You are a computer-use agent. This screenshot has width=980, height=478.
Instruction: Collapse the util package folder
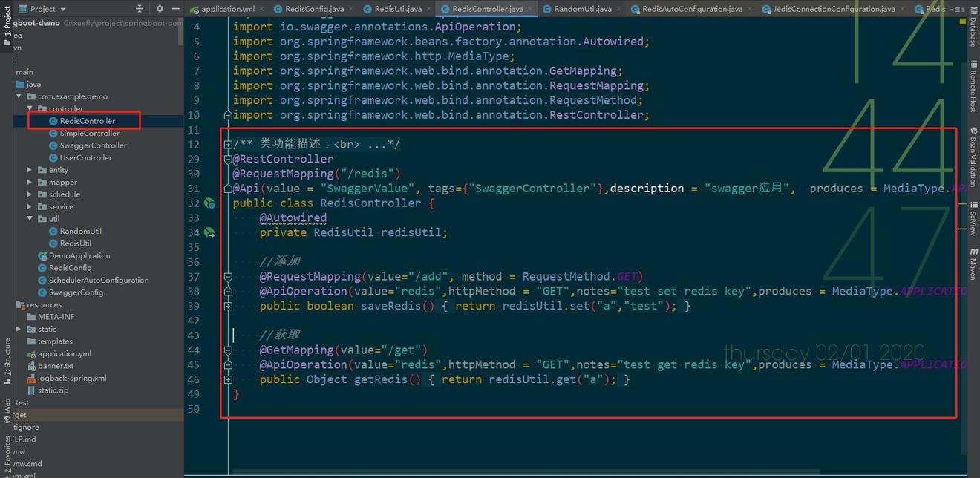[x=30, y=219]
